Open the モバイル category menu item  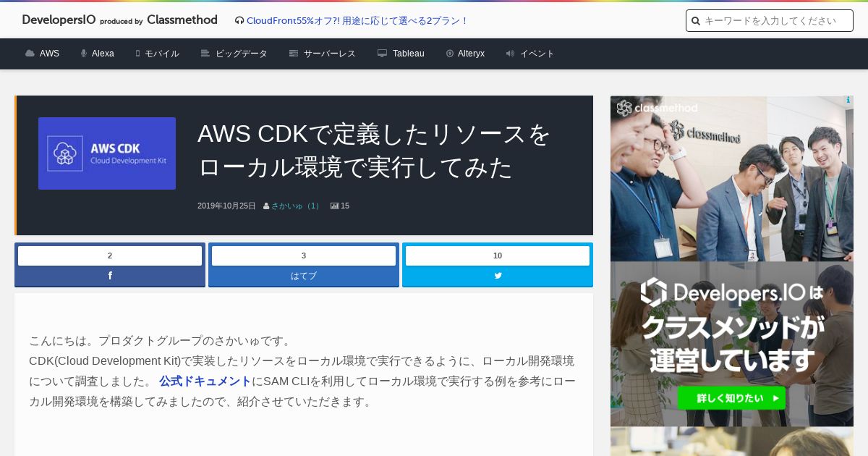[162, 54]
